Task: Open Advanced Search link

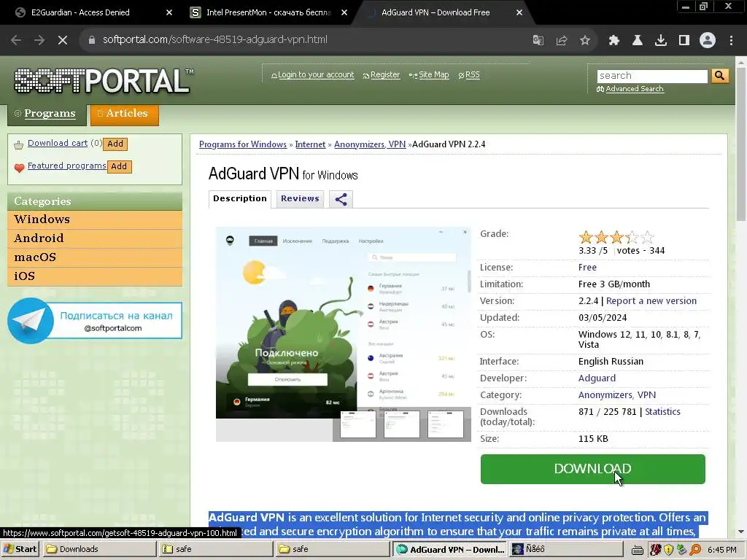Action: point(634,89)
